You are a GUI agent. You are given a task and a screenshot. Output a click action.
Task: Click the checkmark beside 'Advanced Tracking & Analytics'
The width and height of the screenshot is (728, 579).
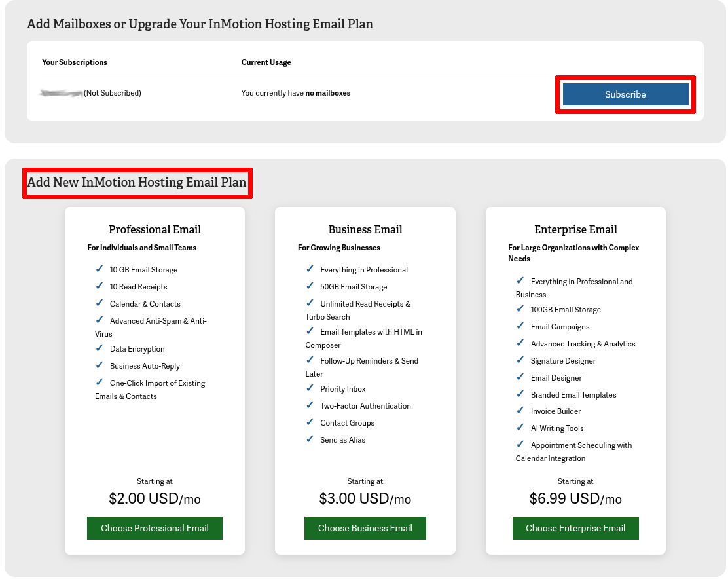click(x=520, y=343)
